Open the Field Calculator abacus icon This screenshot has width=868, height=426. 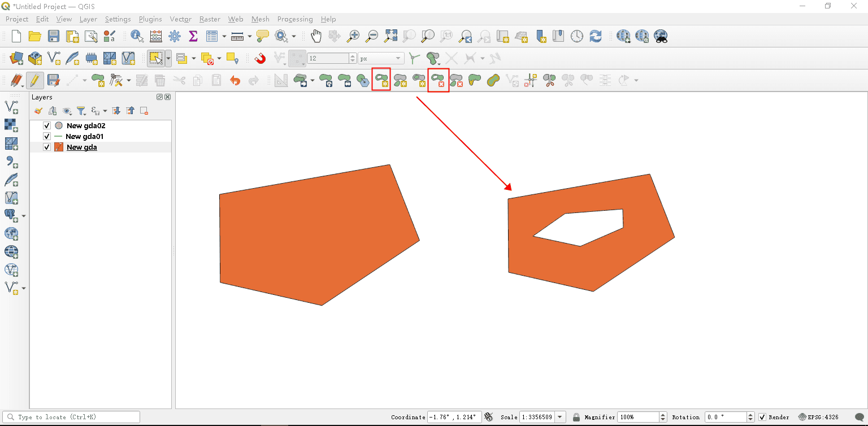coord(156,36)
